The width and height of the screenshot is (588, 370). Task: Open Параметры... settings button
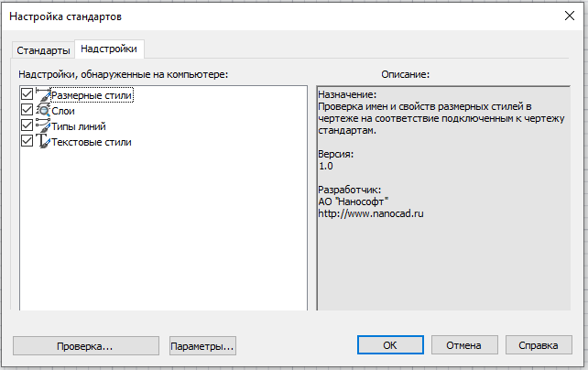pos(202,346)
